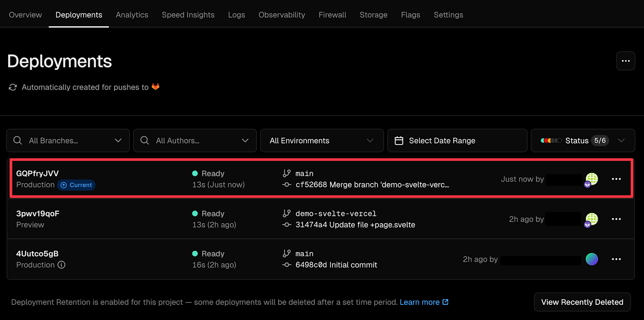Switch to the Analytics tab
644x320 pixels.
(132, 15)
